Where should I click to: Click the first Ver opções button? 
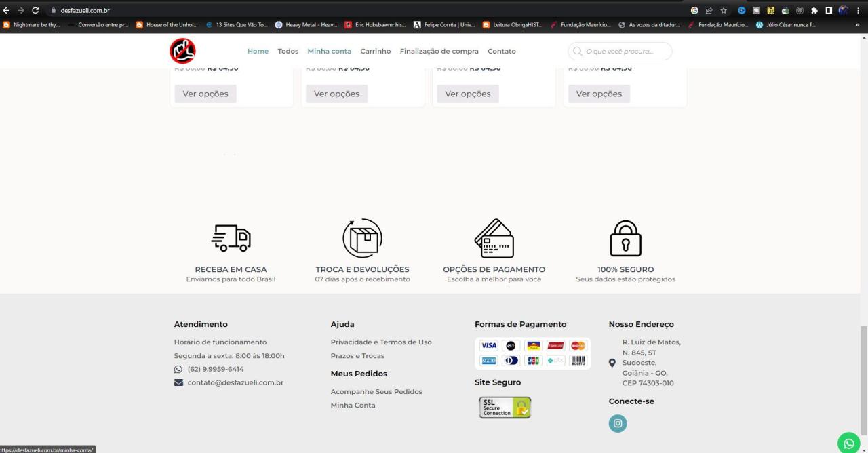205,94
